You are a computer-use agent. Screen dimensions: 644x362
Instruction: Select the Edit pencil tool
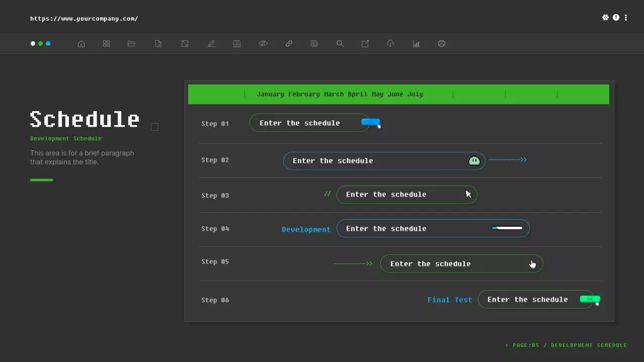(x=211, y=44)
